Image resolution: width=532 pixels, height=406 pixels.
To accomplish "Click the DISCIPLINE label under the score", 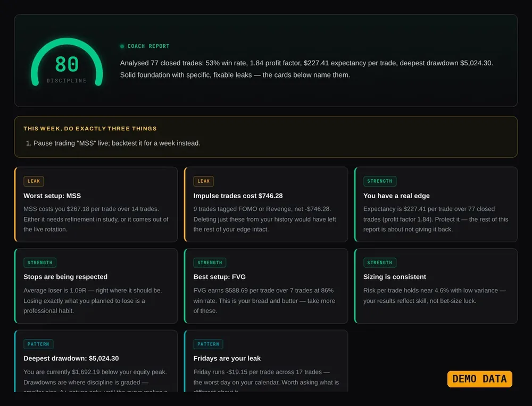I will tap(67, 81).
